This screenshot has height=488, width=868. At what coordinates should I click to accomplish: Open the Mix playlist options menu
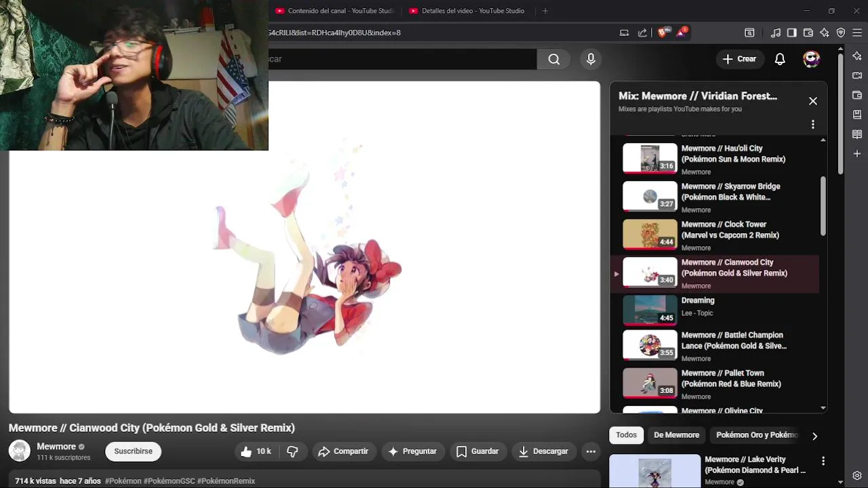(813, 125)
